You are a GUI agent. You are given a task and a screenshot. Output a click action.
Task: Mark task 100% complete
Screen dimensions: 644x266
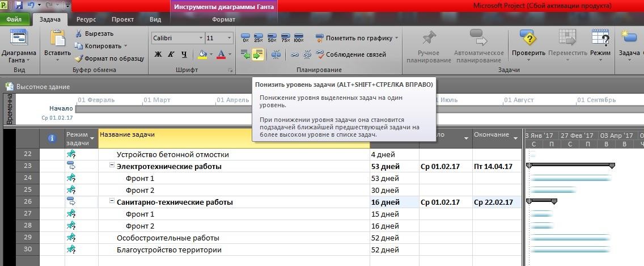[x=299, y=38]
